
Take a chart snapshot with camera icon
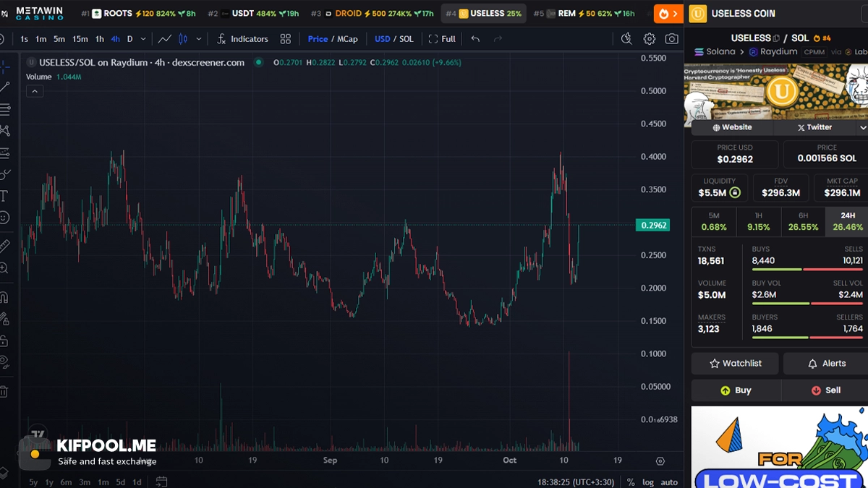[672, 39]
